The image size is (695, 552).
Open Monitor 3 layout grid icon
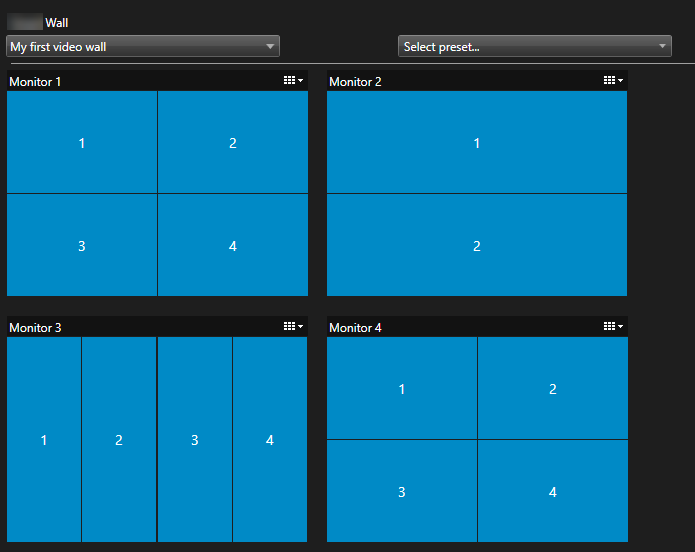[x=293, y=326]
